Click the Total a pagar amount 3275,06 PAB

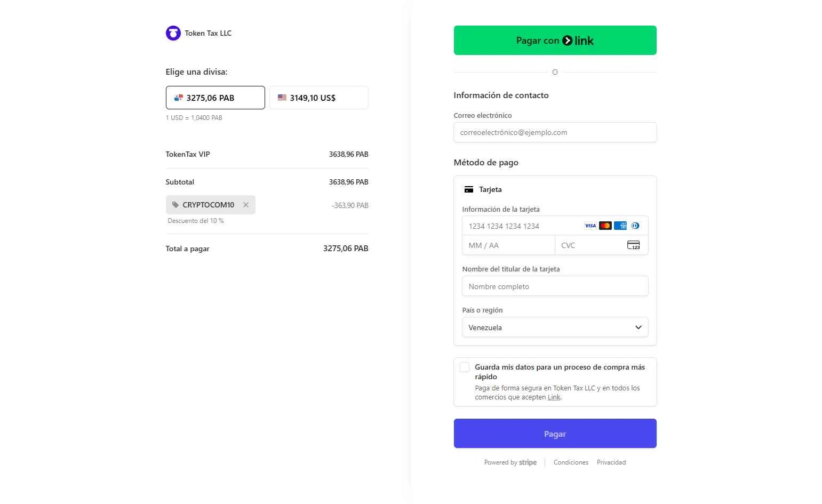pyautogui.click(x=346, y=249)
